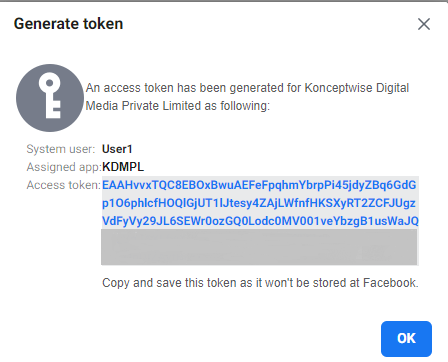
Task: Click the Konceptwise Digital company name text
Action: point(357,88)
